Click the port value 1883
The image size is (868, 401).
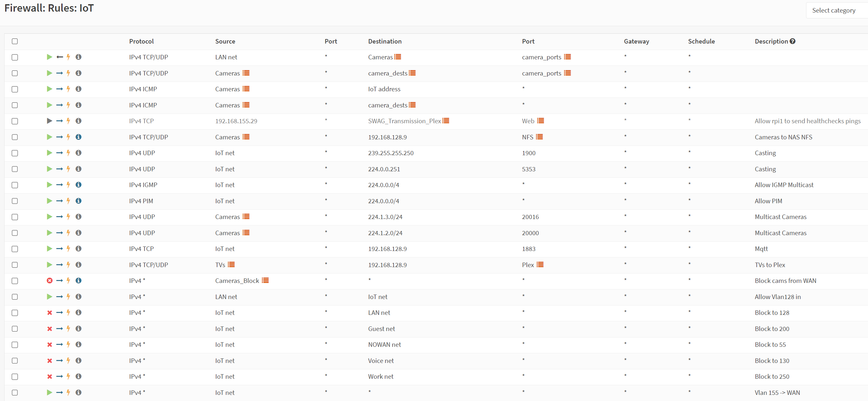tap(529, 249)
